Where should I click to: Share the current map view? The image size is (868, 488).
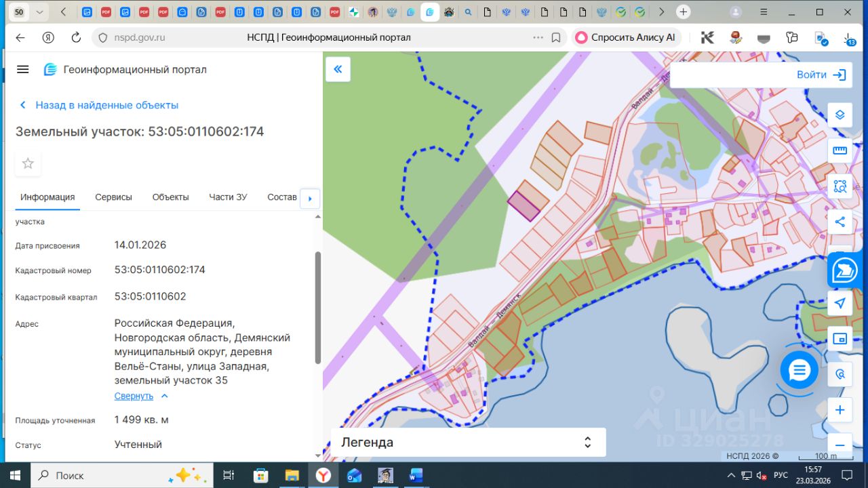(x=840, y=222)
